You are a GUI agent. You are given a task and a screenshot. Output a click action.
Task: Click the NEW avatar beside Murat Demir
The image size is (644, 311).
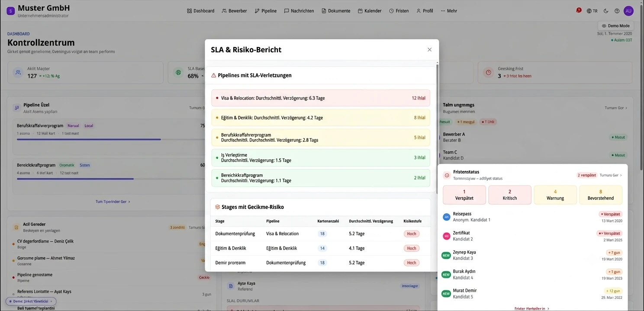(x=446, y=294)
